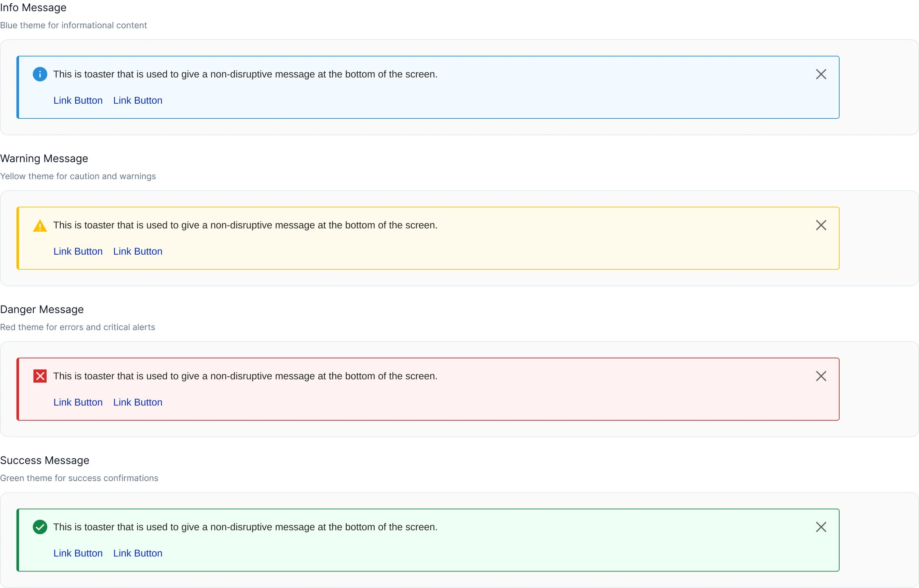Viewport: 919px width, 588px height.
Task: Click the blue info circle icon
Action: (x=40, y=74)
